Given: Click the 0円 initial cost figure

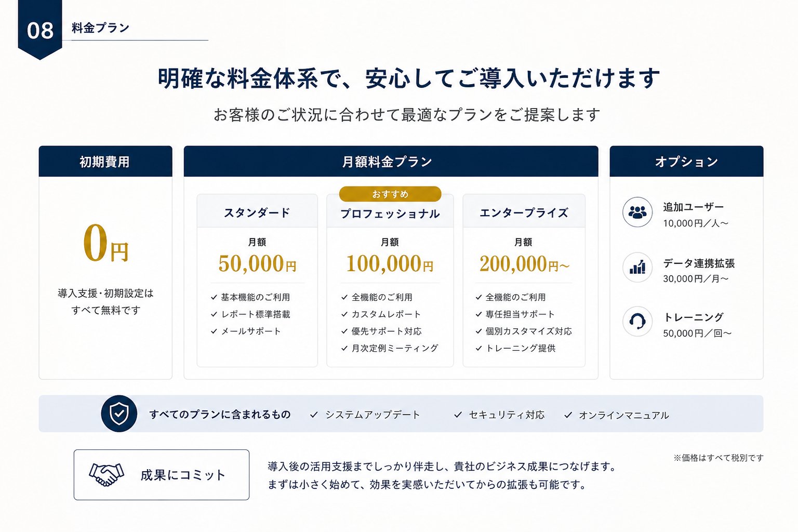Looking at the screenshot, I should coord(105,244).
